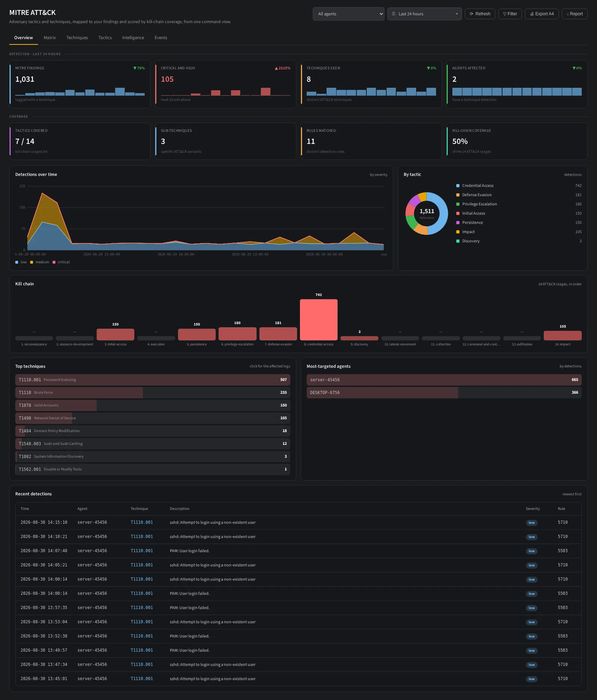The image size is (597, 700).
Task: Click Persistence purple legend swatch
Action: tap(458, 223)
